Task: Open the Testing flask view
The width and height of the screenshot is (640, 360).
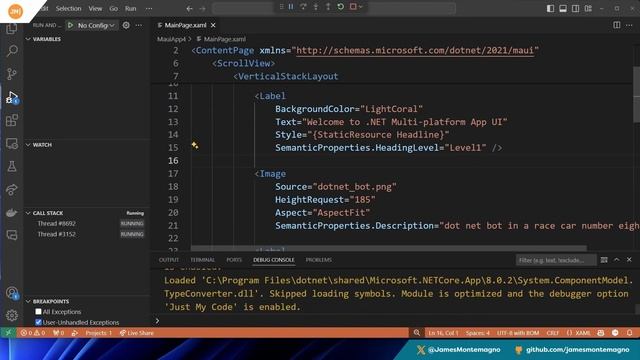Action: click(x=12, y=166)
